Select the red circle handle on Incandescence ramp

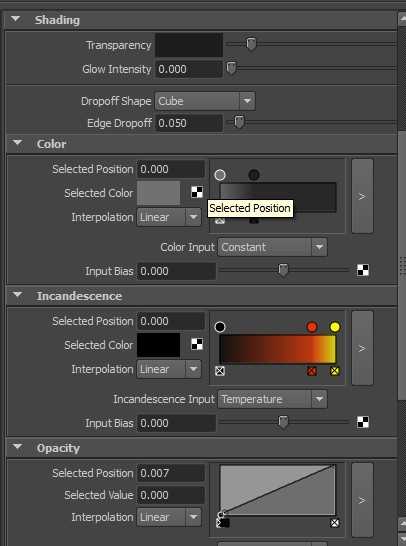[312, 327]
